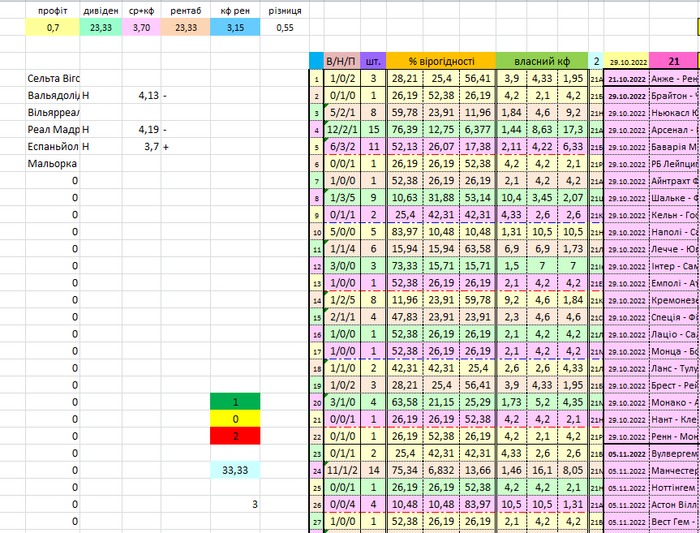The height and width of the screenshot is (533, 700).
Task: Select the 5/0/0 record cell
Action: [342, 232]
